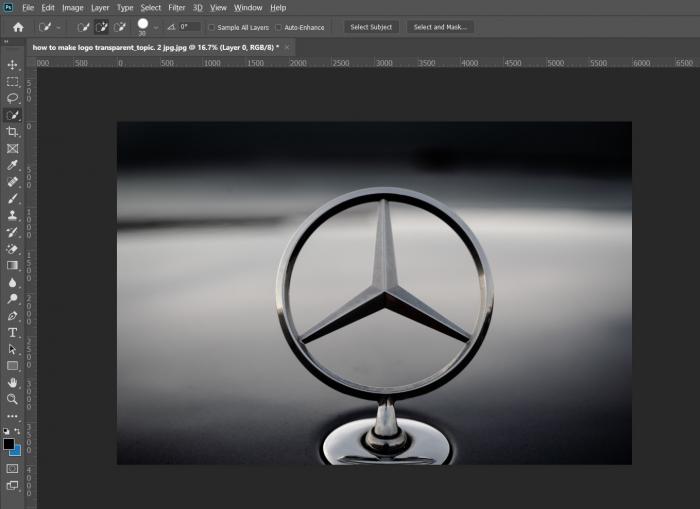Click the foreground black color swatch
700x509 pixels.
tap(8, 444)
